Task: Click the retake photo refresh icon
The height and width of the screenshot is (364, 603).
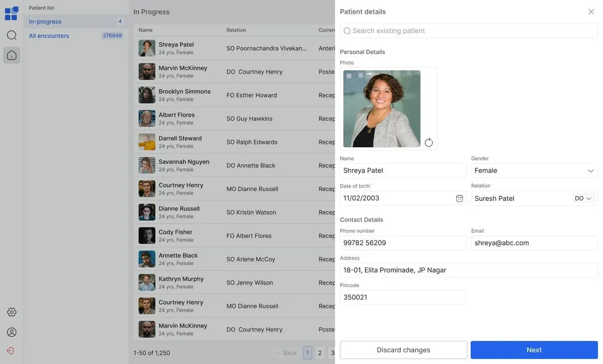Action: coord(429,143)
